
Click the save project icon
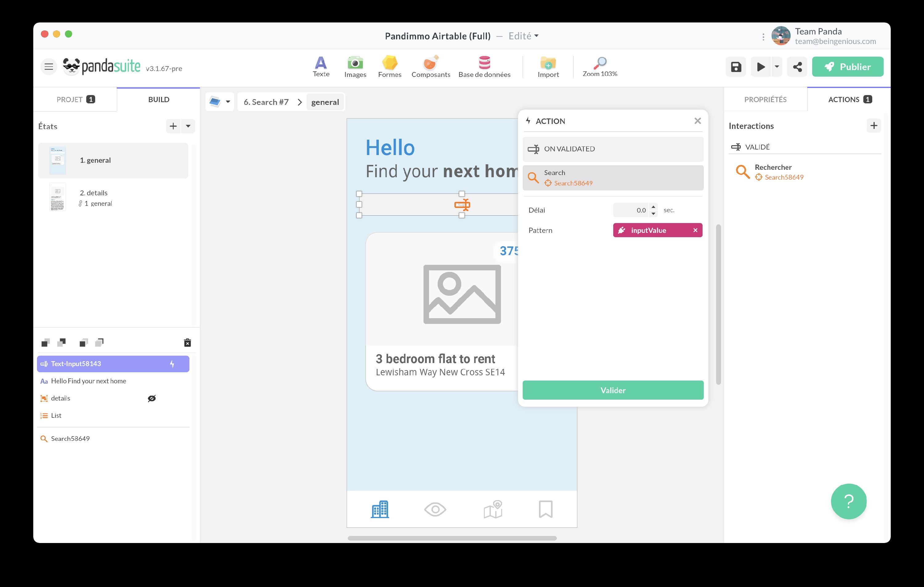(736, 66)
